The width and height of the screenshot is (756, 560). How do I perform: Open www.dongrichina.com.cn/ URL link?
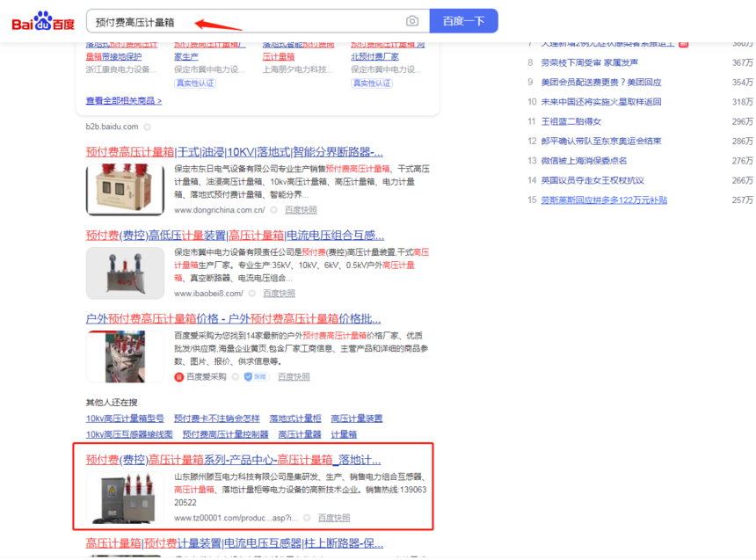[x=220, y=210]
